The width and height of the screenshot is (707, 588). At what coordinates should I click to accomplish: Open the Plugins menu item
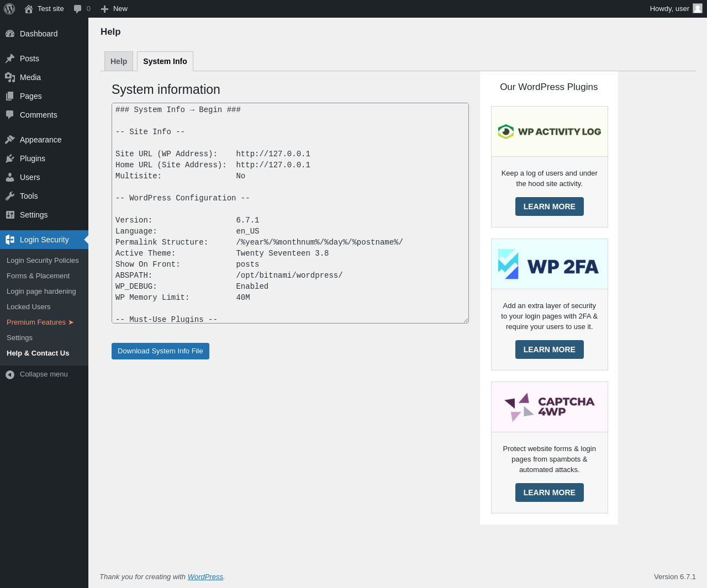click(x=44, y=158)
